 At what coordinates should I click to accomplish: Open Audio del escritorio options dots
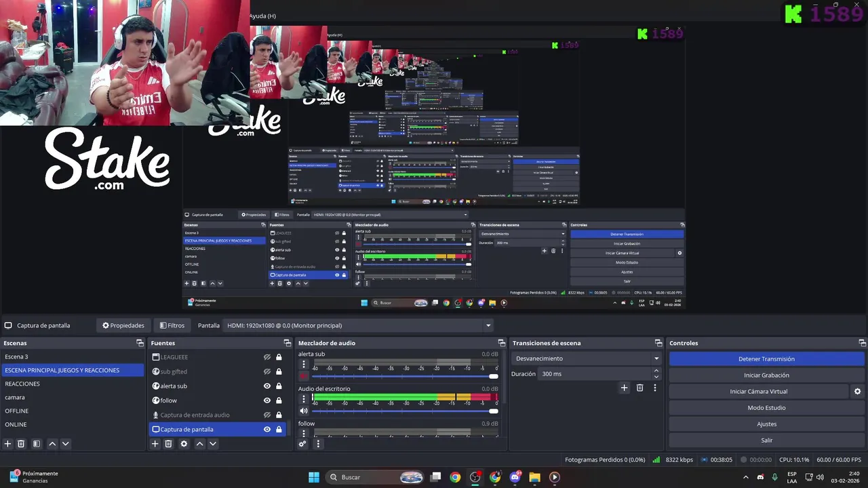click(304, 399)
